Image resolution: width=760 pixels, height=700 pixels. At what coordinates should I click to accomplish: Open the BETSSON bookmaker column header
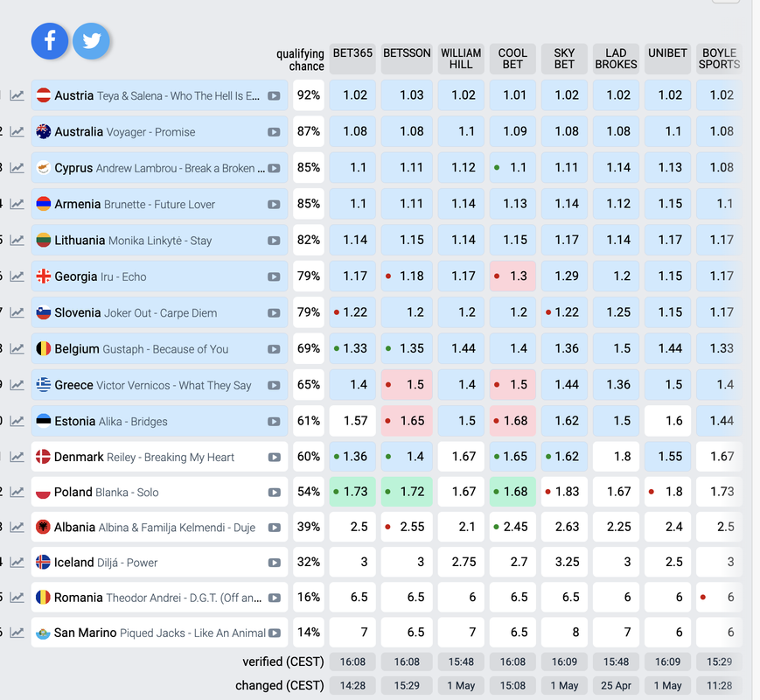coord(407,59)
